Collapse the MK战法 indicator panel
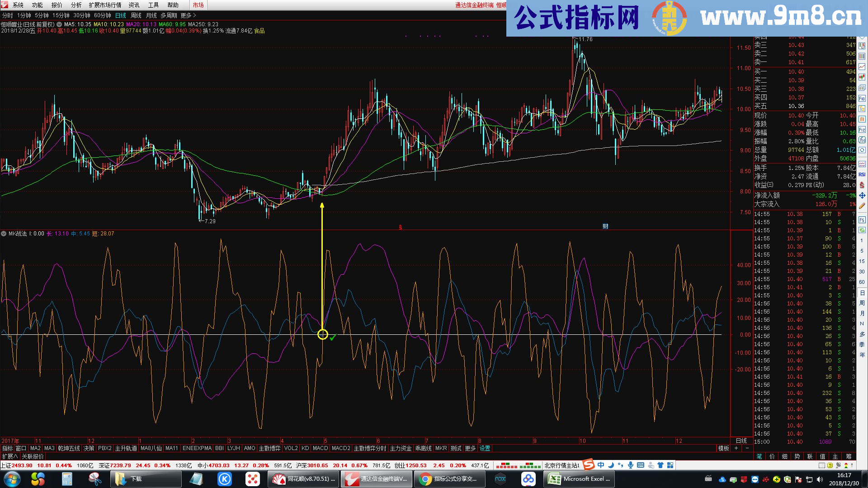 pos(4,234)
